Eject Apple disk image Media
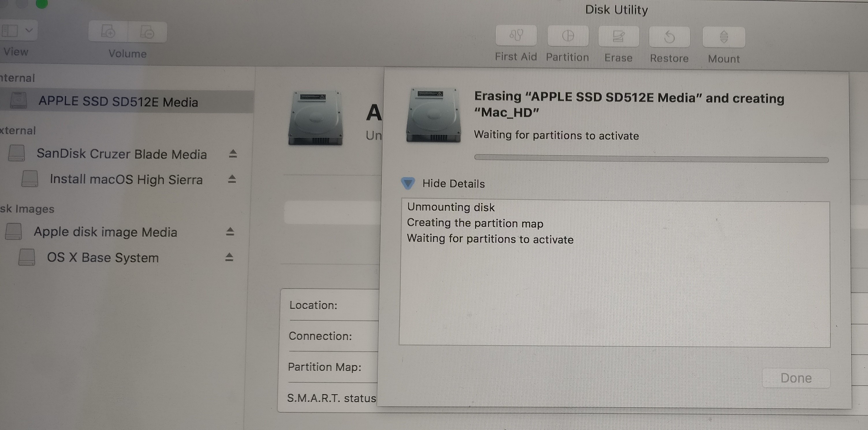This screenshot has height=430, width=868. [230, 232]
